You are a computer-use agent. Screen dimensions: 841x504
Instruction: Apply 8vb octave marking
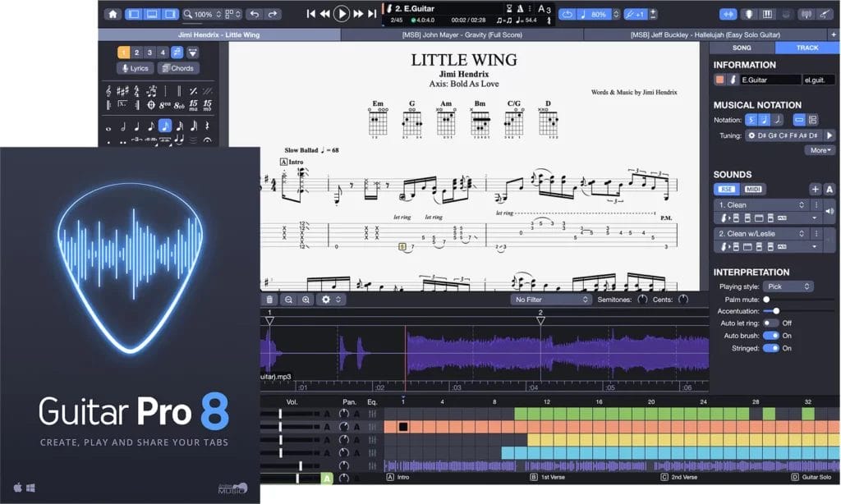click(179, 105)
